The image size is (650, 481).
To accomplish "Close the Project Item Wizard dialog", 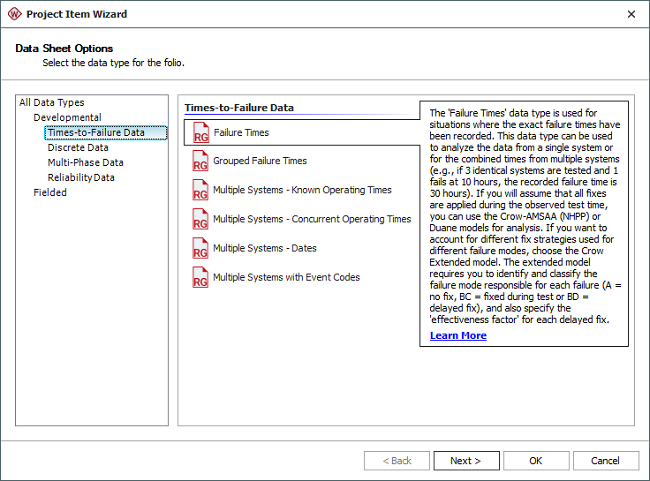I will pyautogui.click(x=630, y=14).
